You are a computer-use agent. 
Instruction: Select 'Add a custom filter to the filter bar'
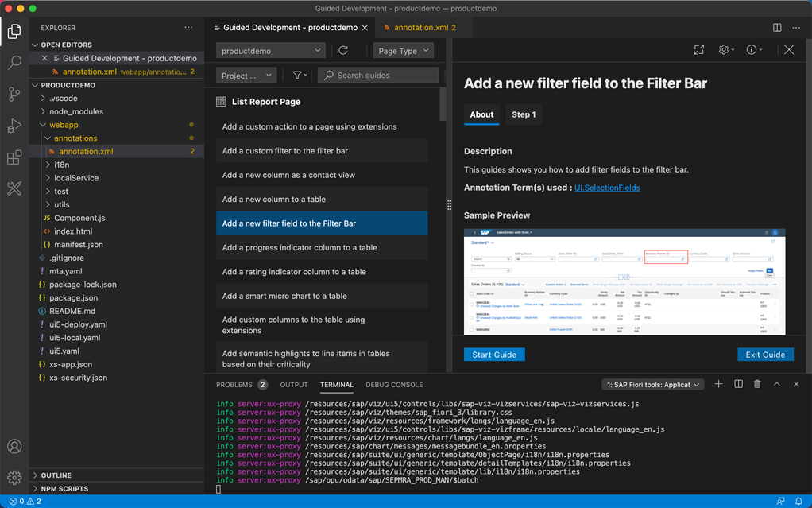(322, 151)
